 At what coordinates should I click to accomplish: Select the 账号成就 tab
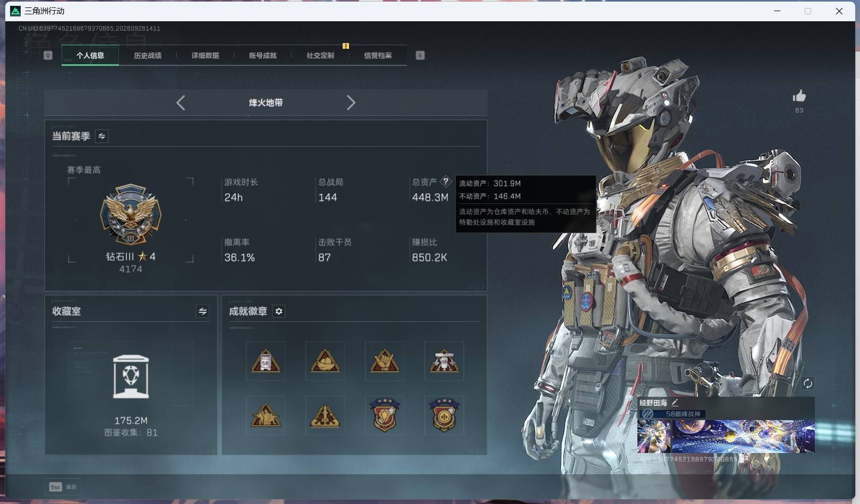coord(262,55)
